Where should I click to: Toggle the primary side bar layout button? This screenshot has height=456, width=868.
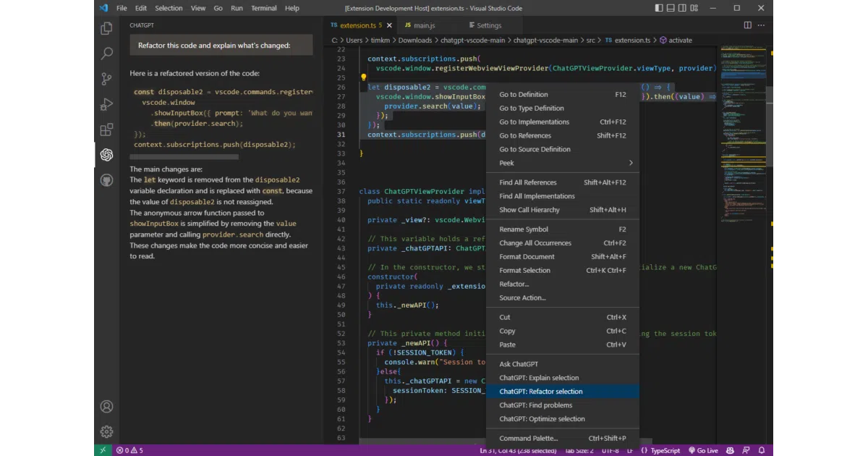pos(658,8)
